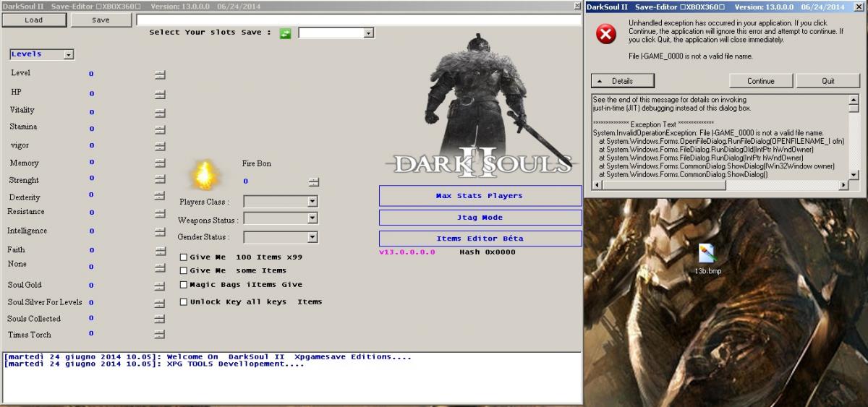This screenshot has height=407, width=868.
Task: Adjust the Level value spinner
Action: coord(160,74)
